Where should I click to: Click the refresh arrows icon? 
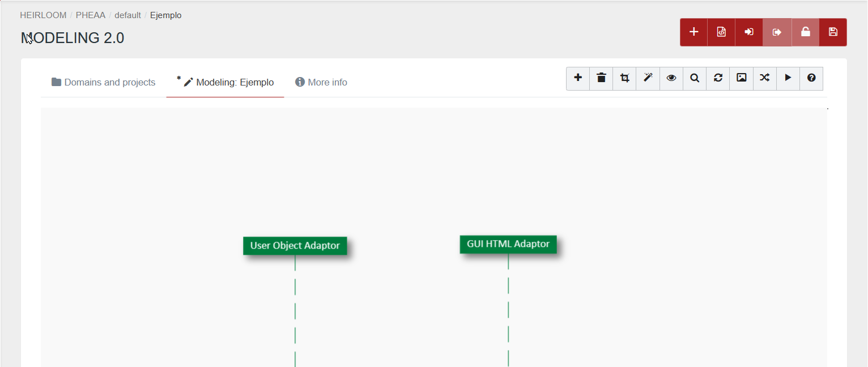coord(718,78)
